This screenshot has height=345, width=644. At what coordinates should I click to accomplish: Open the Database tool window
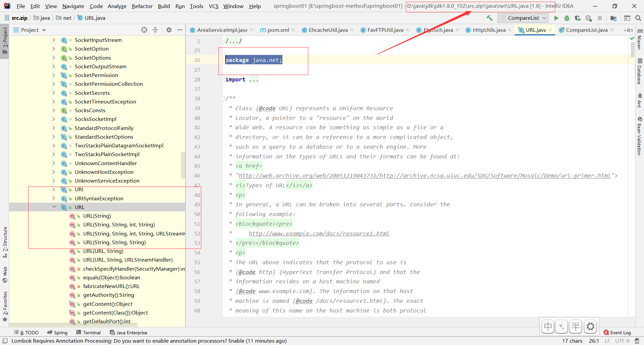640,69
